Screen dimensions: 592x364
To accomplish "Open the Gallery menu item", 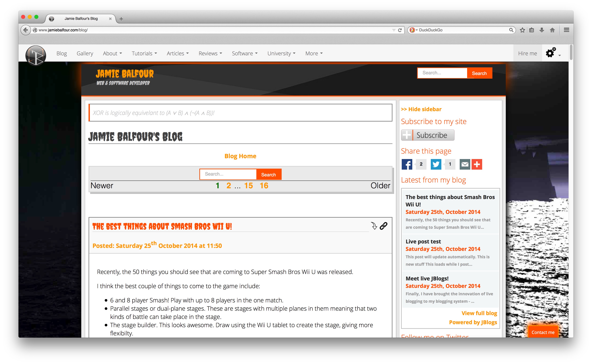I will [85, 54].
